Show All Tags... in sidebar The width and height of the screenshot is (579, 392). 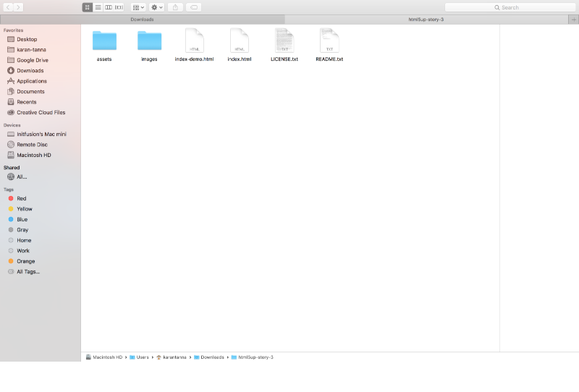pyautogui.click(x=41, y=272)
